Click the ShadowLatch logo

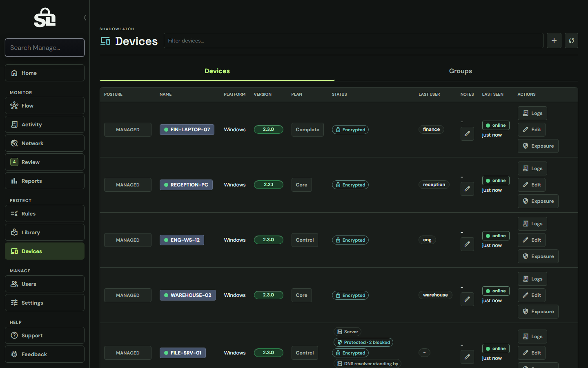[x=45, y=18]
